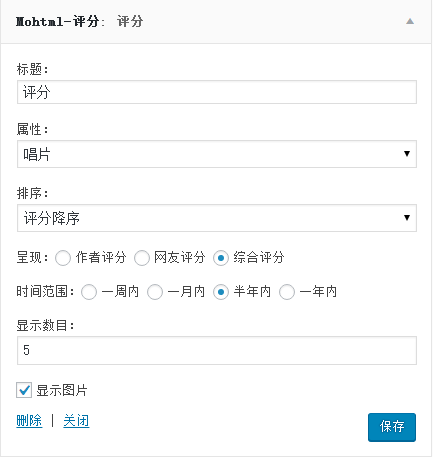The width and height of the screenshot is (433, 457).
Task: Open the 属性 dropdown showing 唱片
Action: coord(217,154)
